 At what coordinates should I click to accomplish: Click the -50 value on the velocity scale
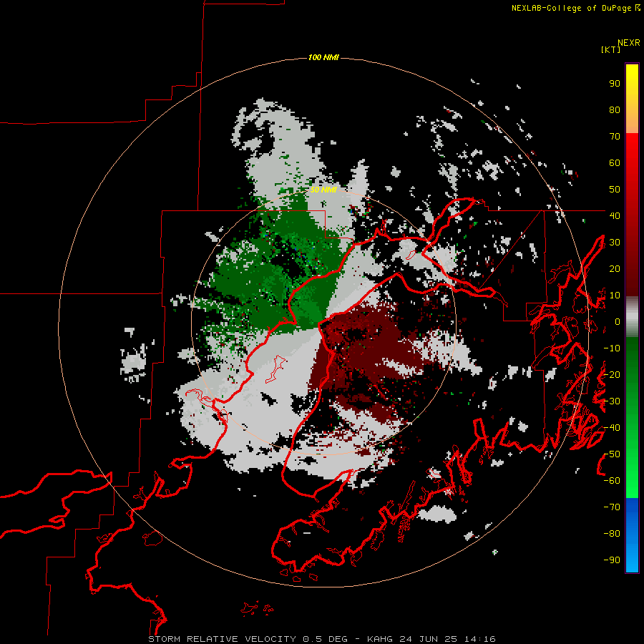click(612, 454)
